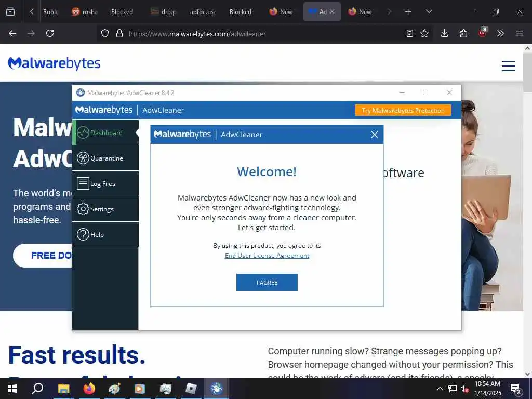
Task: Bookmark this page with the star icon
Action: [424, 33]
